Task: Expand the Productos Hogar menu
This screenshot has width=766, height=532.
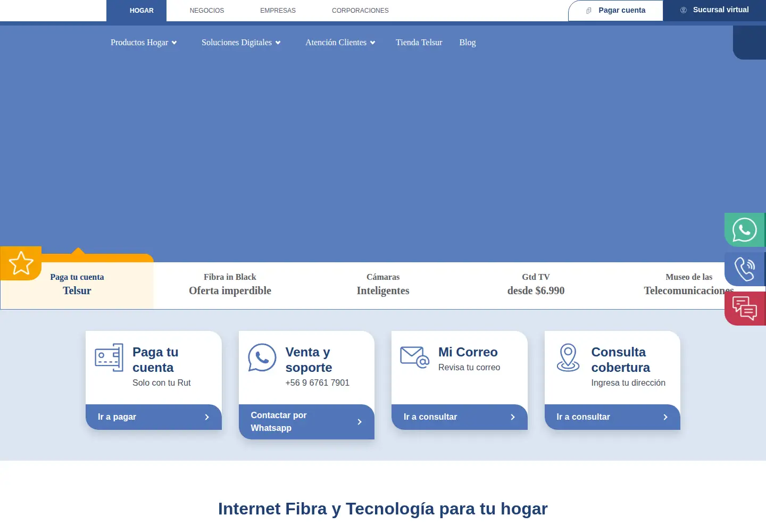Action: 144,43
